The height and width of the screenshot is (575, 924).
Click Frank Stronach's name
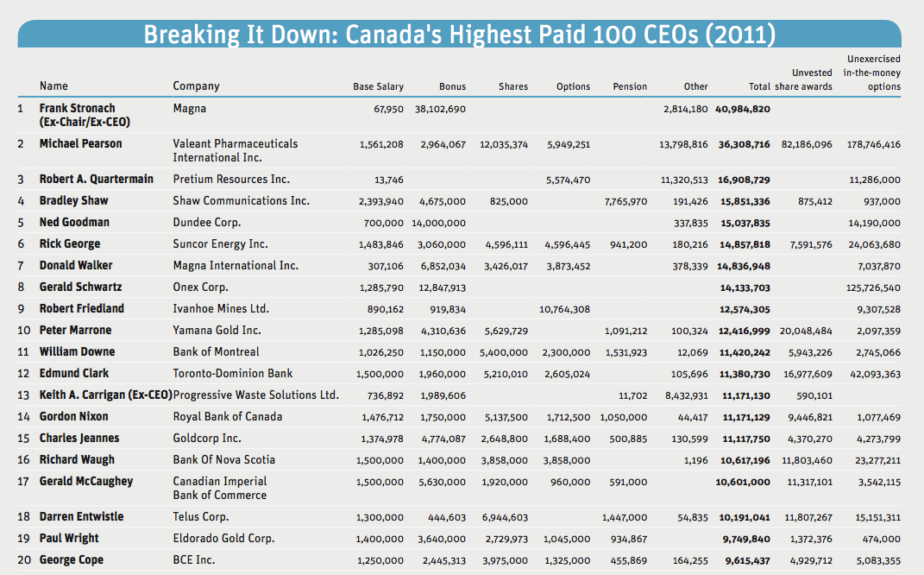coord(85,115)
